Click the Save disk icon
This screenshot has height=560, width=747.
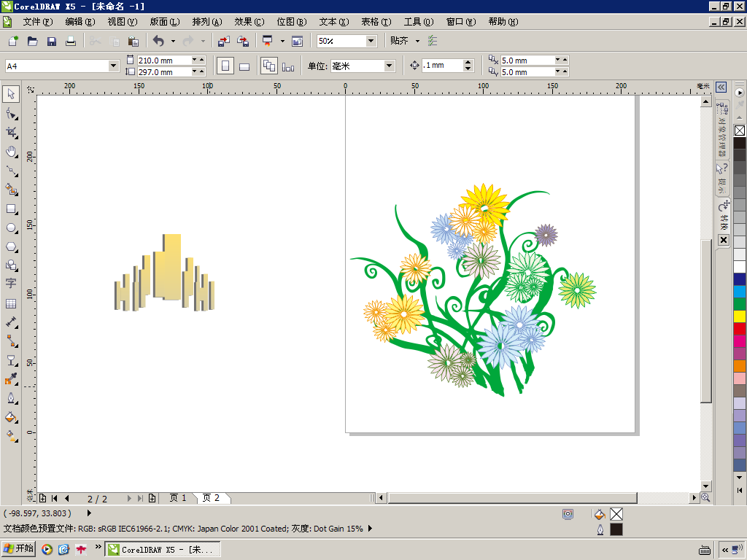[52, 42]
